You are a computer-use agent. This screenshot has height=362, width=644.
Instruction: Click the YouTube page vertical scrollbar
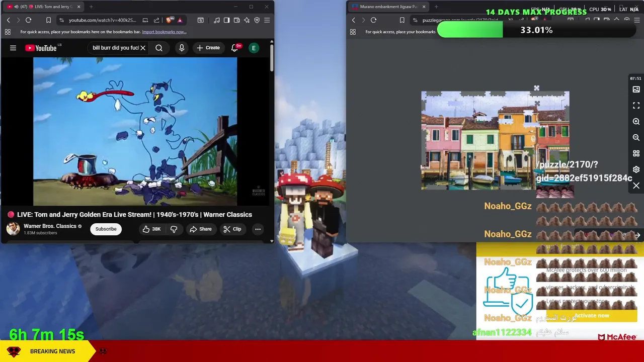coord(272,58)
